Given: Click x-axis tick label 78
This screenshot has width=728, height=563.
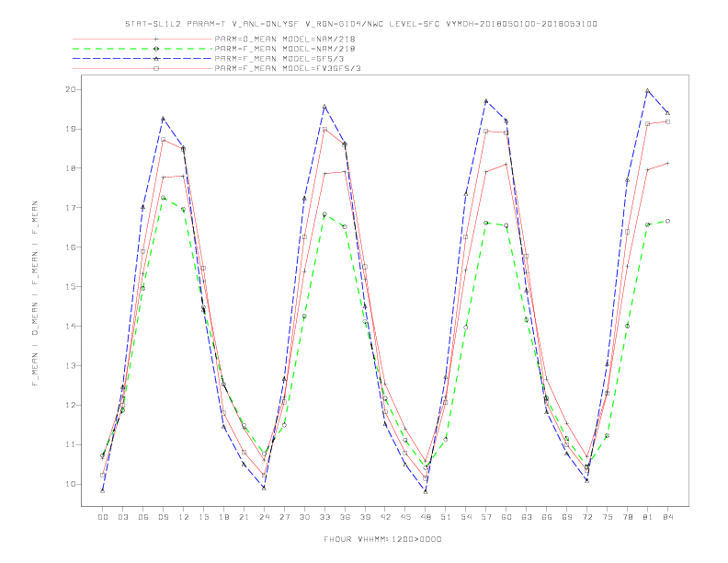Looking at the screenshot, I should (627, 517).
